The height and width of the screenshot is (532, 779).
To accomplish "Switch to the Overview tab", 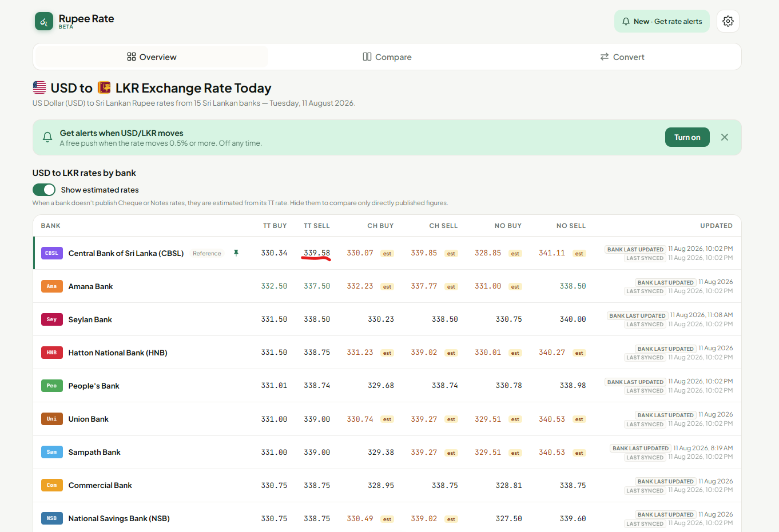I will coord(151,57).
